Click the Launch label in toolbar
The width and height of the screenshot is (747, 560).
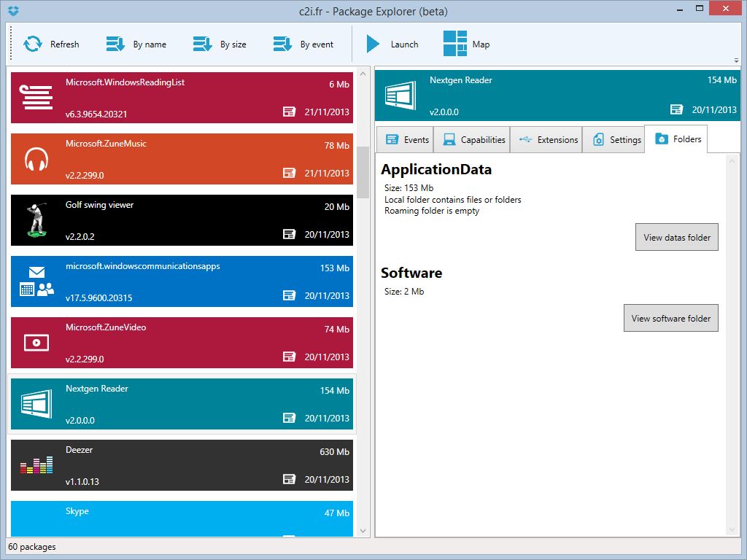click(x=404, y=44)
